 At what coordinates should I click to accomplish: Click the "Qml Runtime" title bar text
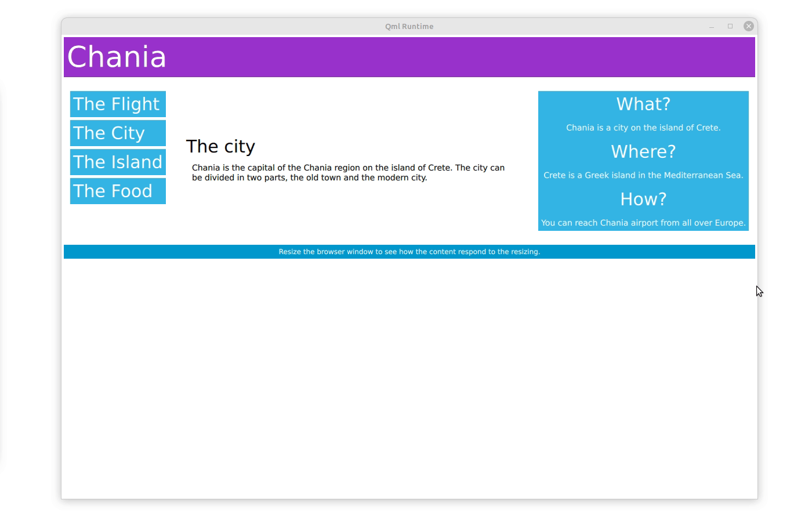(x=408, y=26)
